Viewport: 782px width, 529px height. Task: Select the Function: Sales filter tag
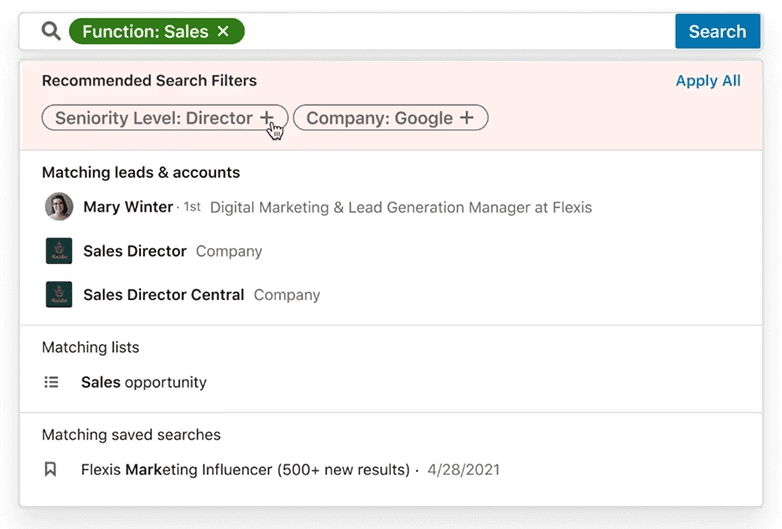pyautogui.click(x=145, y=32)
